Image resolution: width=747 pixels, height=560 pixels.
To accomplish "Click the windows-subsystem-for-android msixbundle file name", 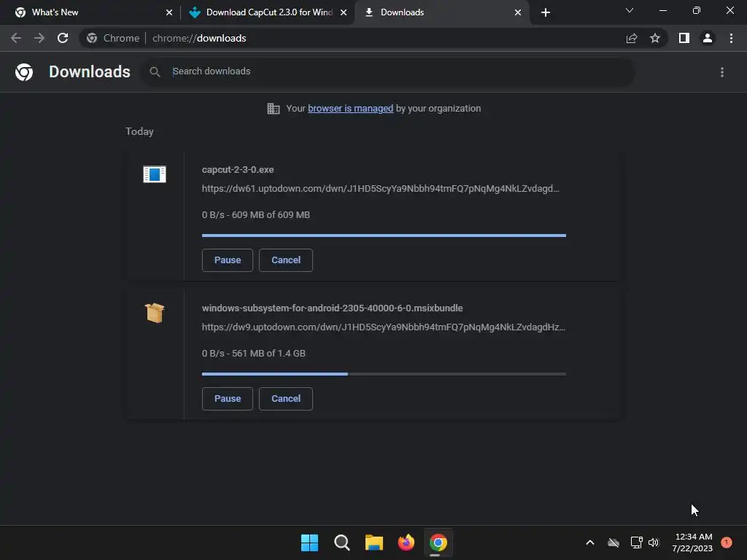I will click(x=332, y=308).
